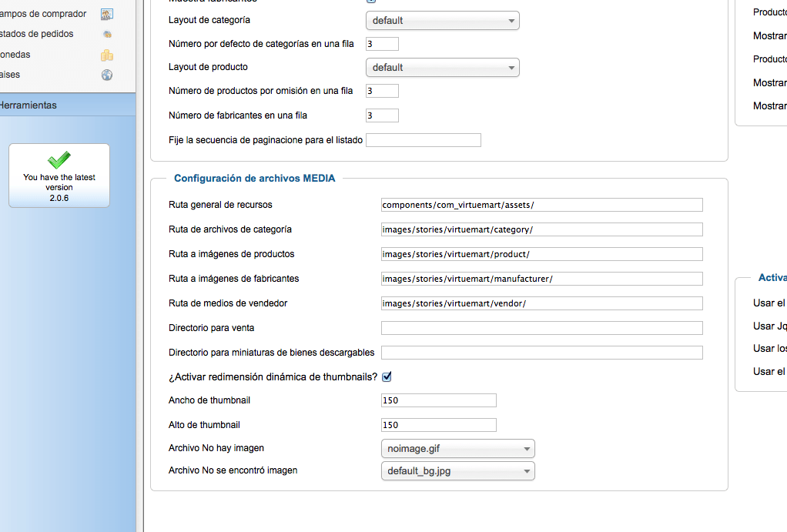
Task: Click the Ruta a imágenes de fabricantes field
Action: (x=542, y=279)
